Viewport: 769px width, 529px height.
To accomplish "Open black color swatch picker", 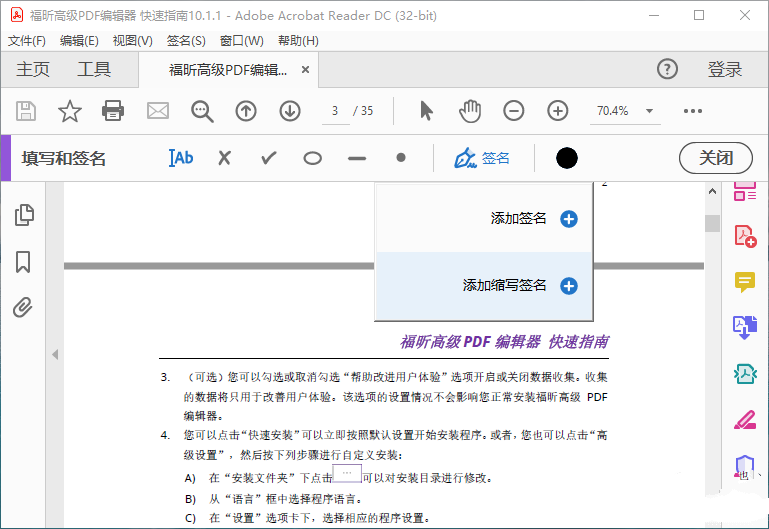I will pyautogui.click(x=566, y=158).
